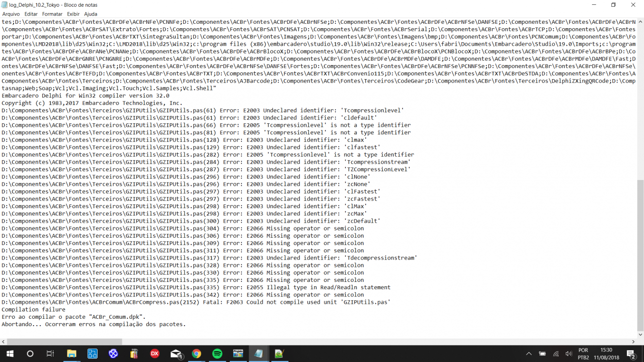Show hidden system tray icons
Image resolution: width=644 pixels, height=362 pixels.
pos(529,354)
